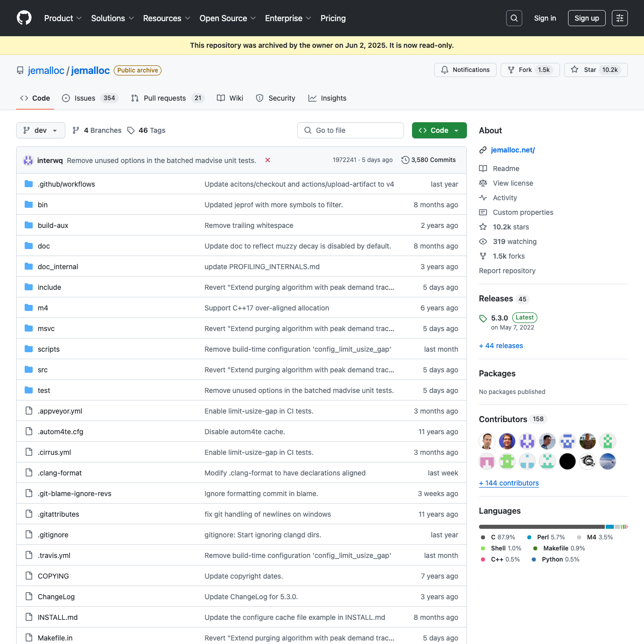The width and height of the screenshot is (644, 644).
Task: Click the 1972241 commit hash
Action: pyautogui.click(x=344, y=160)
